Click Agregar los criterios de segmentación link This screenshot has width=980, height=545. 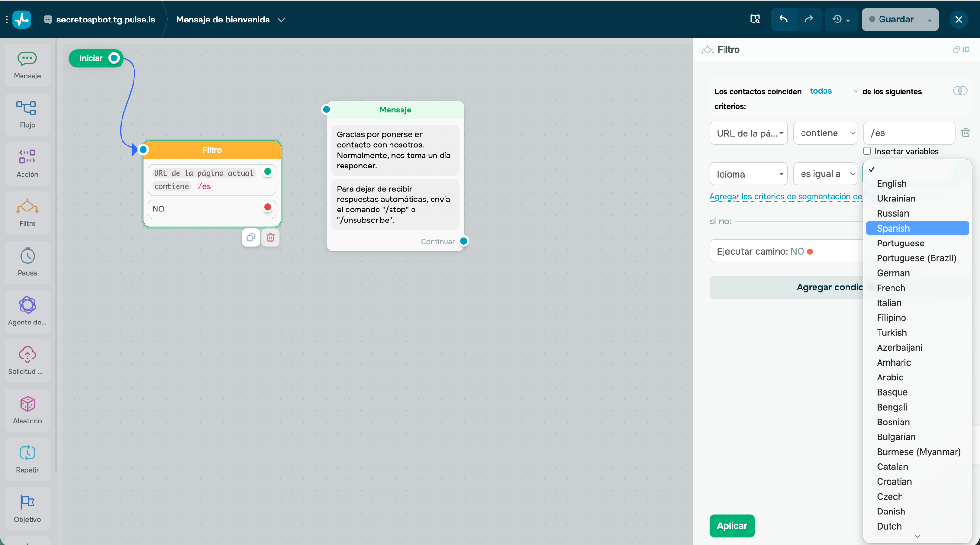pos(786,196)
